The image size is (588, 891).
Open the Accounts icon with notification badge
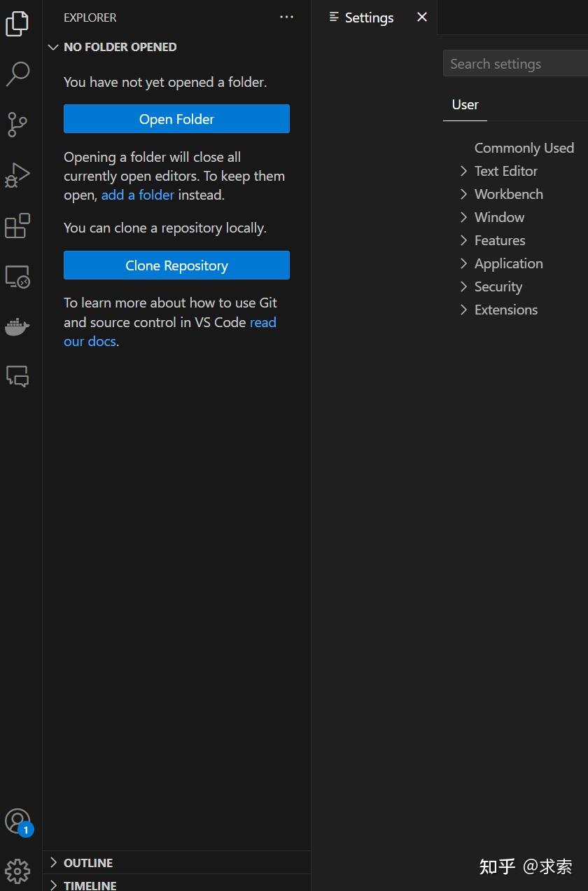[x=18, y=822]
